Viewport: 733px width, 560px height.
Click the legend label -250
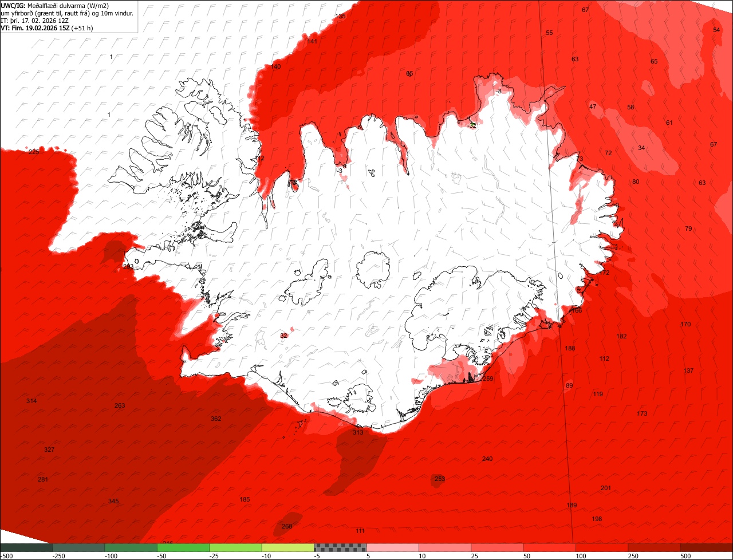(58, 556)
